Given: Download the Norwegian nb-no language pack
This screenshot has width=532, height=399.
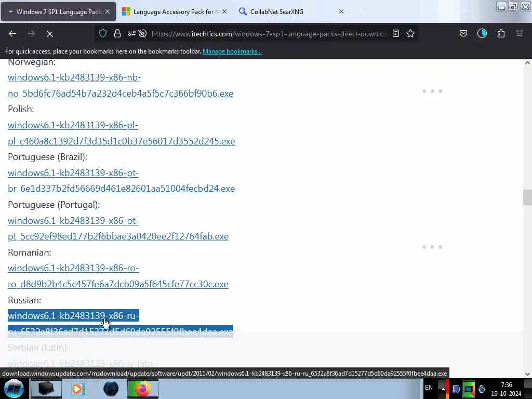Looking at the screenshot, I should (121, 86).
